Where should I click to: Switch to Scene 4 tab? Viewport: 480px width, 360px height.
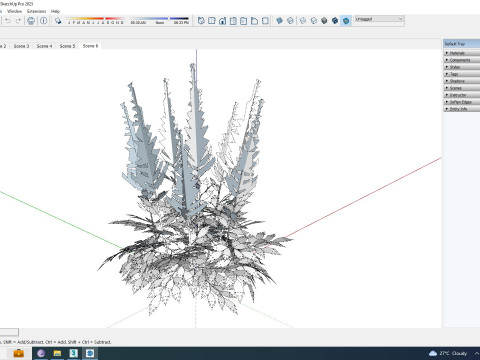pyautogui.click(x=44, y=46)
